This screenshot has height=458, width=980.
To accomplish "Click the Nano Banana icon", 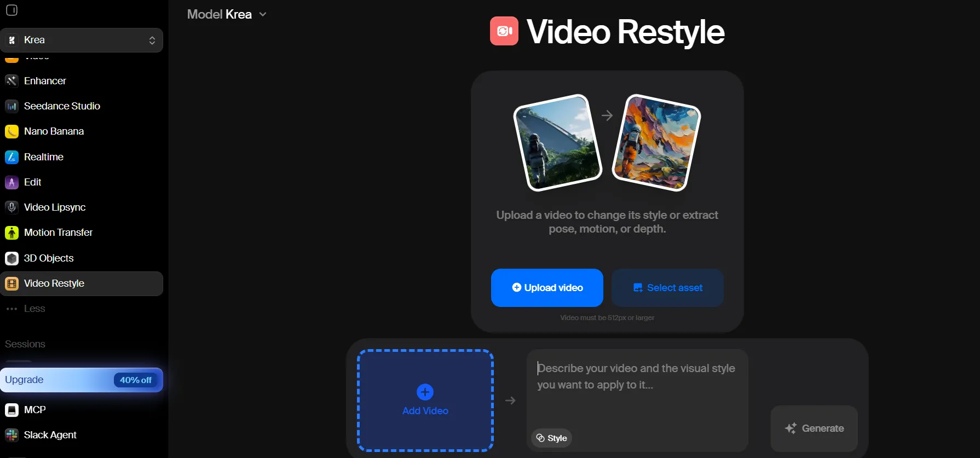I will pyautogui.click(x=11, y=131).
